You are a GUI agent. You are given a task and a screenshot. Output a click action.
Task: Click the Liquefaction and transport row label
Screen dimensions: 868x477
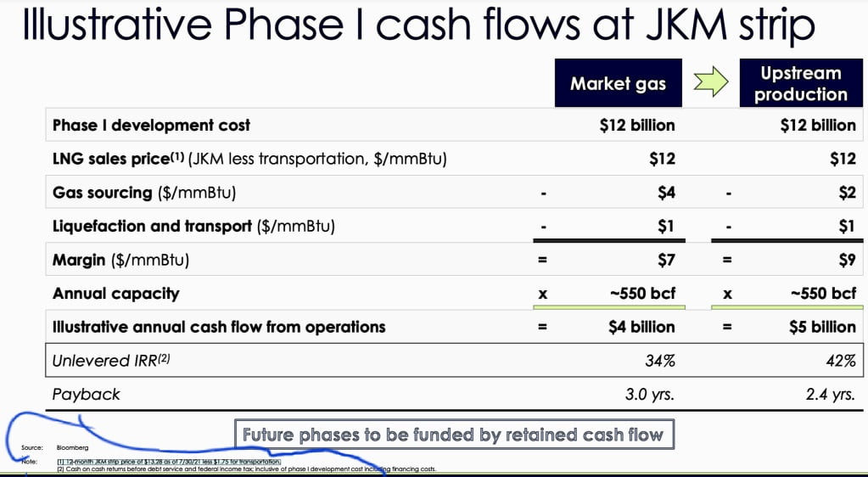[x=193, y=226]
